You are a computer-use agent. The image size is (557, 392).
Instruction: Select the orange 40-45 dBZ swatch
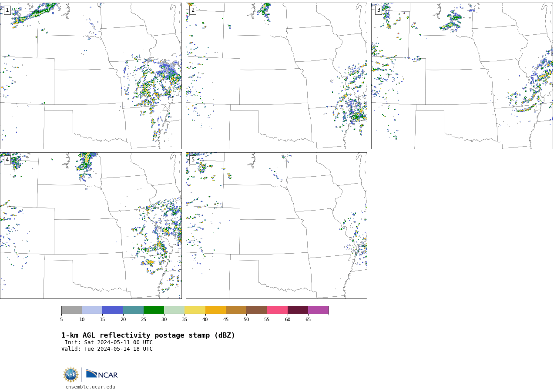click(x=215, y=310)
